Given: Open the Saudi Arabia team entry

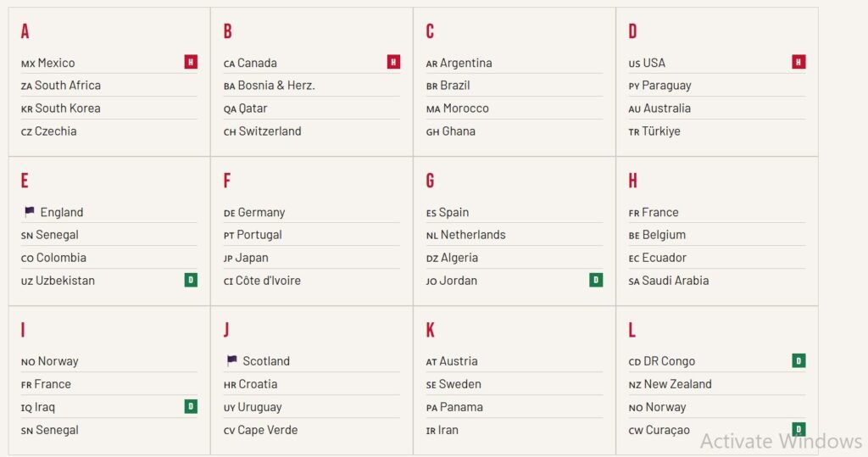Looking at the screenshot, I should (x=669, y=281).
